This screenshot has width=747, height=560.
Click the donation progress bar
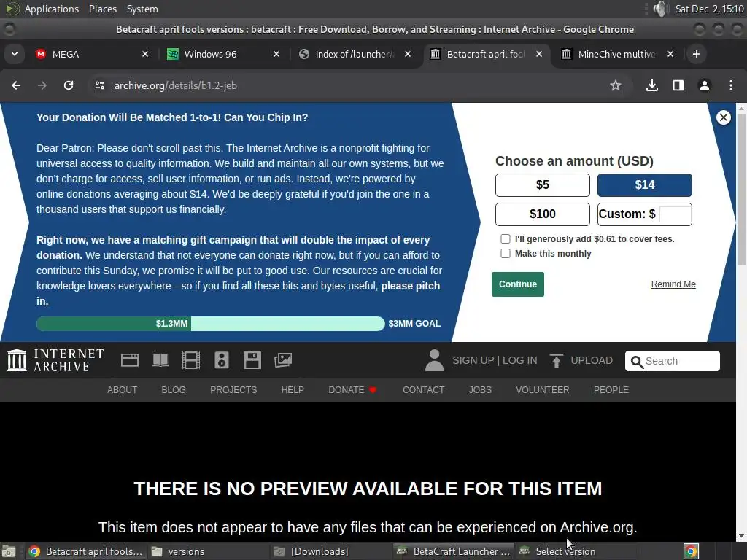click(x=211, y=324)
